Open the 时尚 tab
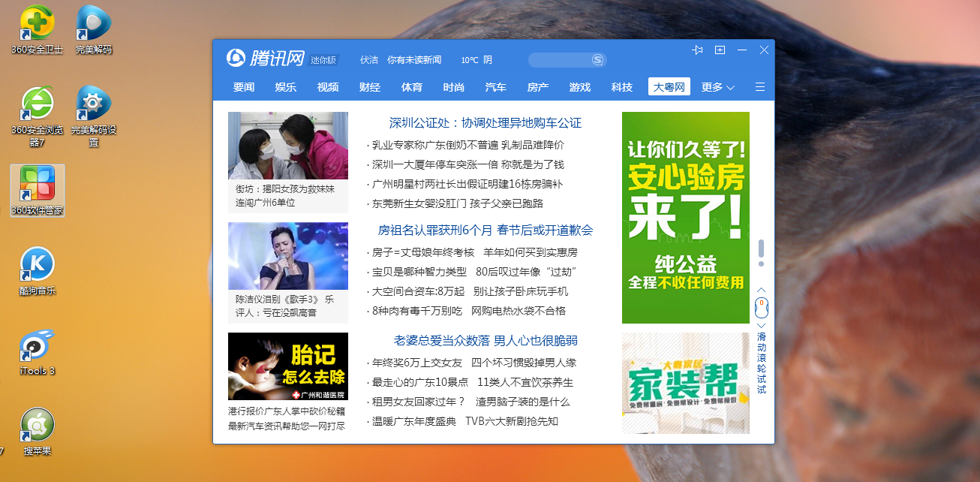This screenshot has height=482, width=980. pos(454,87)
